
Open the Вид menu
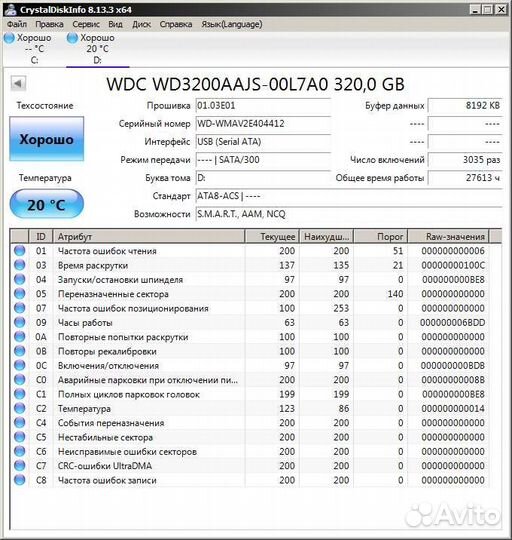click(x=115, y=24)
